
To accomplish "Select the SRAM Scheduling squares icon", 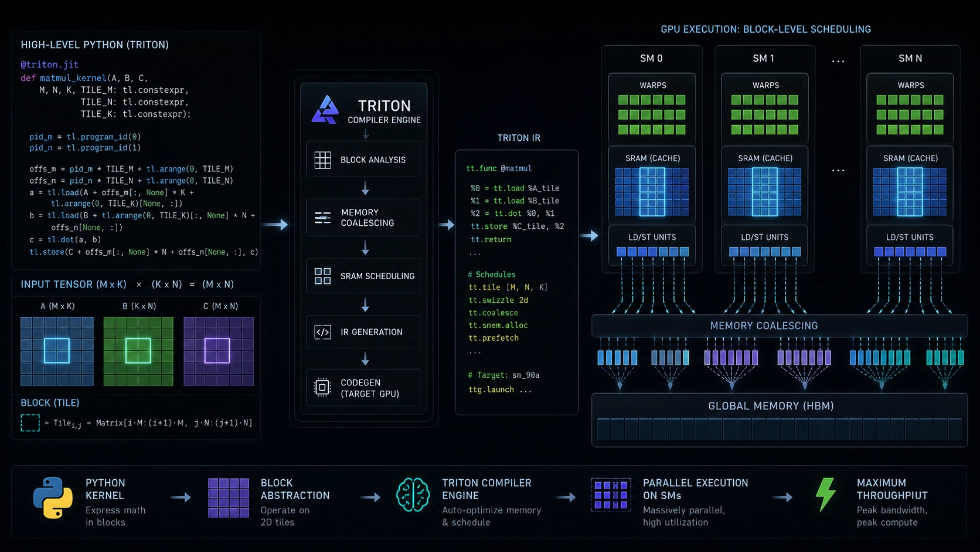I will tap(323, 276).
